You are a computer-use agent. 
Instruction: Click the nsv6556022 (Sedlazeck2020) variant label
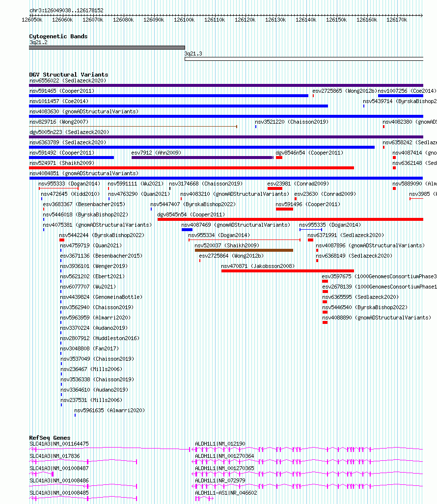(x=68, y=80)
